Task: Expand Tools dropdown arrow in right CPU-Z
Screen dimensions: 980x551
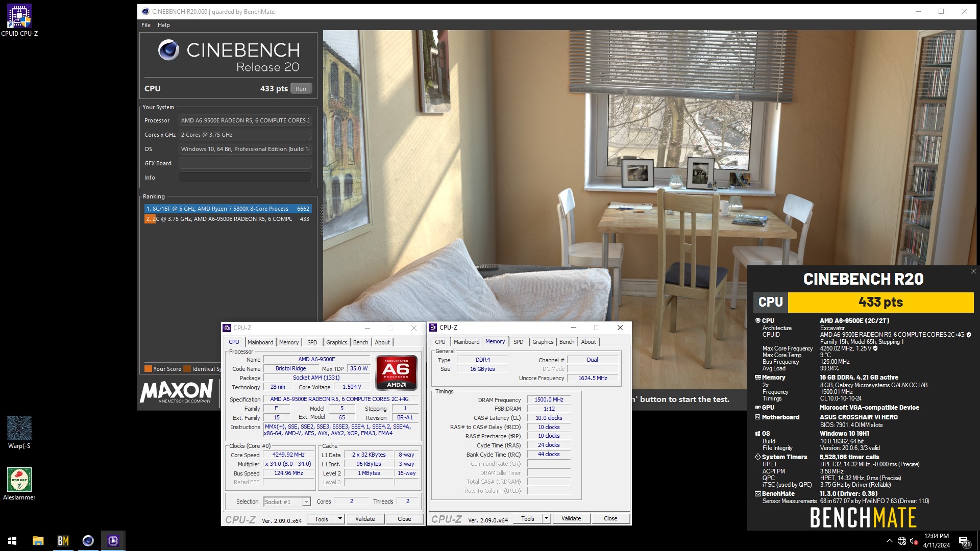Action: [547, 518]
